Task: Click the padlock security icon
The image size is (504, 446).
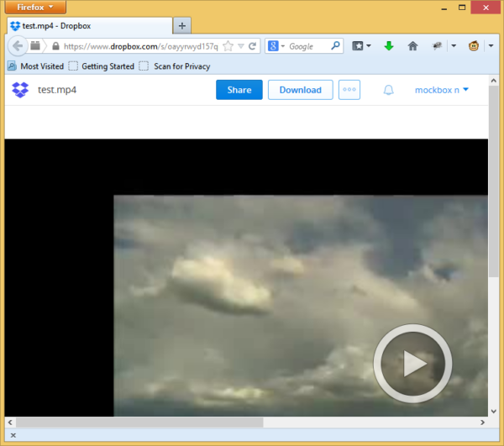Action: coord(55,46)
